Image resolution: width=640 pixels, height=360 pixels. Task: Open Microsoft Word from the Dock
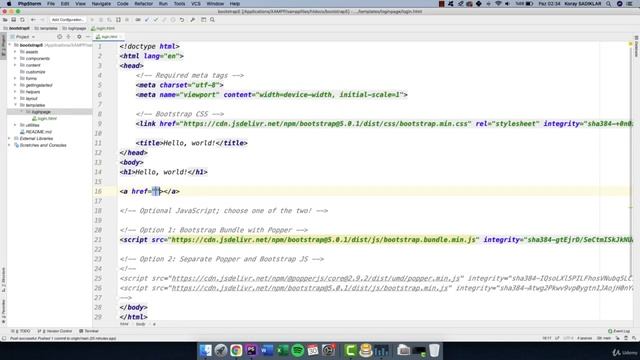[x=267, y=350]
